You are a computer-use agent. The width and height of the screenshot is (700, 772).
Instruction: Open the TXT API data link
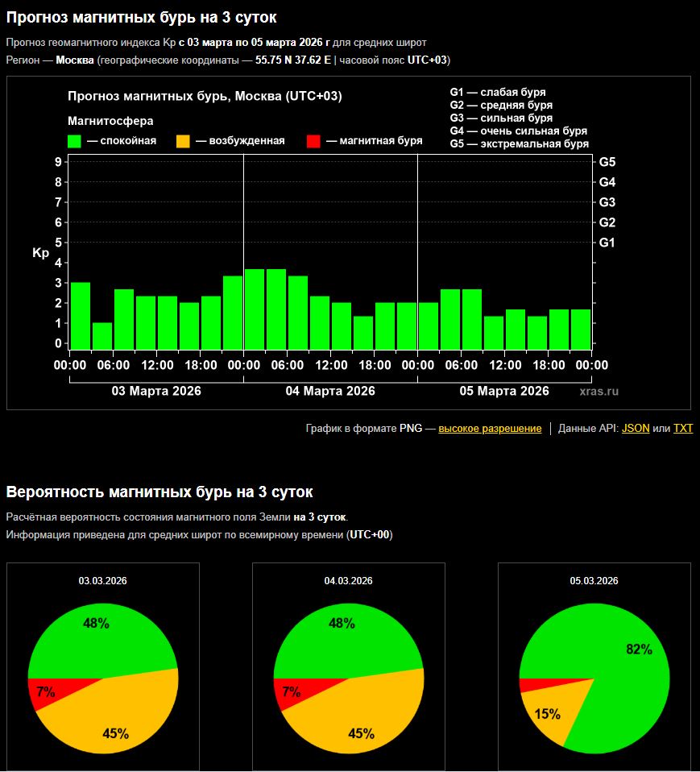(682, 429)
